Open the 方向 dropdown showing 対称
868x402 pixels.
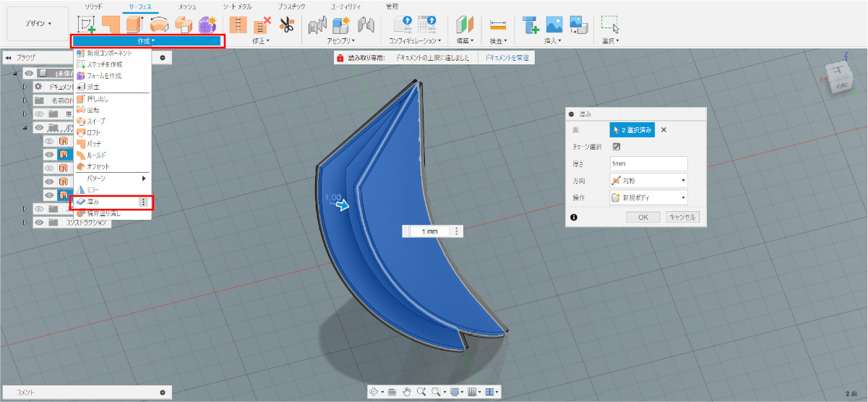point(648,180)
